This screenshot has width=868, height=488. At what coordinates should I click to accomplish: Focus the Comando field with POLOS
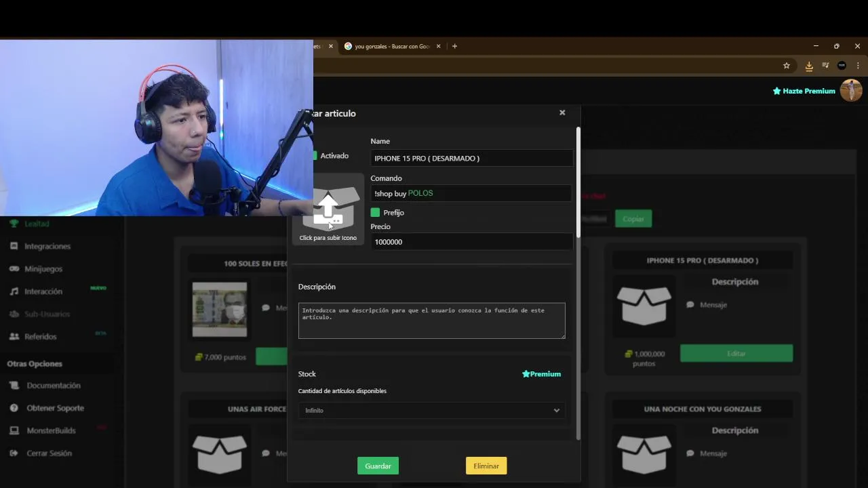click(471, 193)
